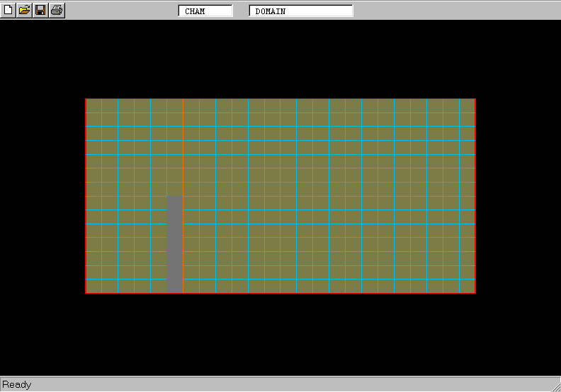Click the red bottom border of the domain
This screenshot has width=561, height=392.
point(283,293)
